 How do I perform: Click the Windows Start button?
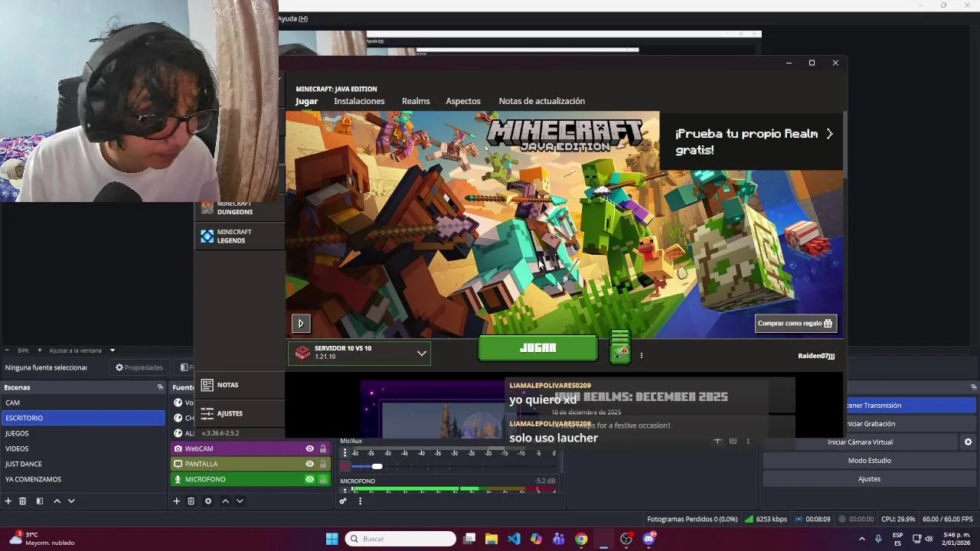(x=332, y=539)
